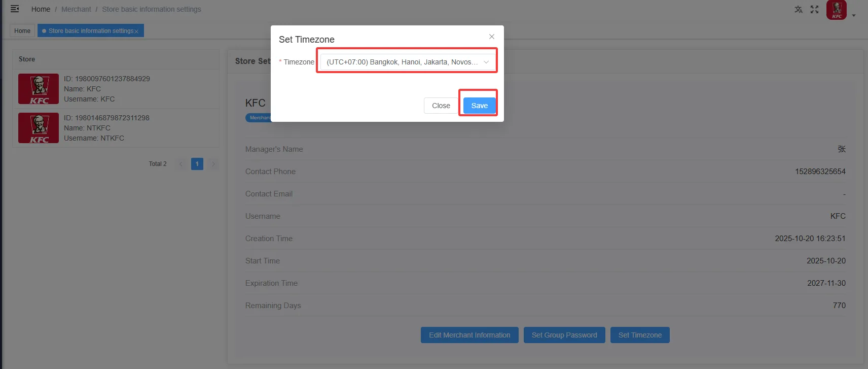Click the Expiration Time value 2027-11-30
Viewport: 868px width, 369px height.
(x=826, y=283)
